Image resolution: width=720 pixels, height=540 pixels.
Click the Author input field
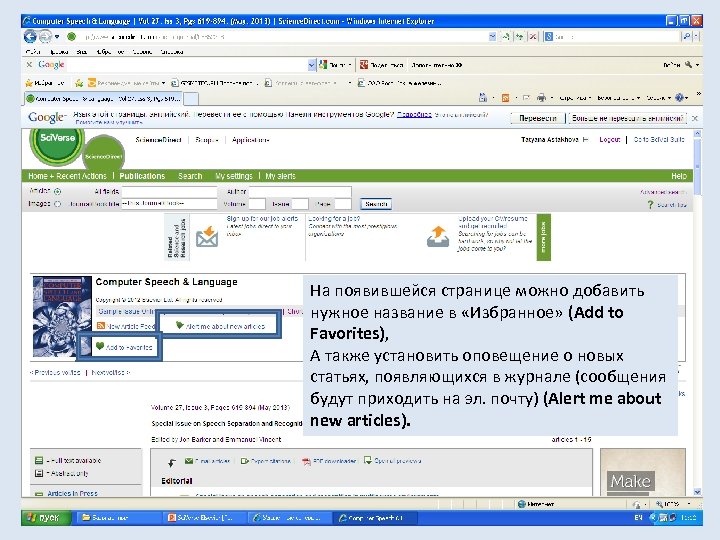pyautogui.click(x=300, y=191)
